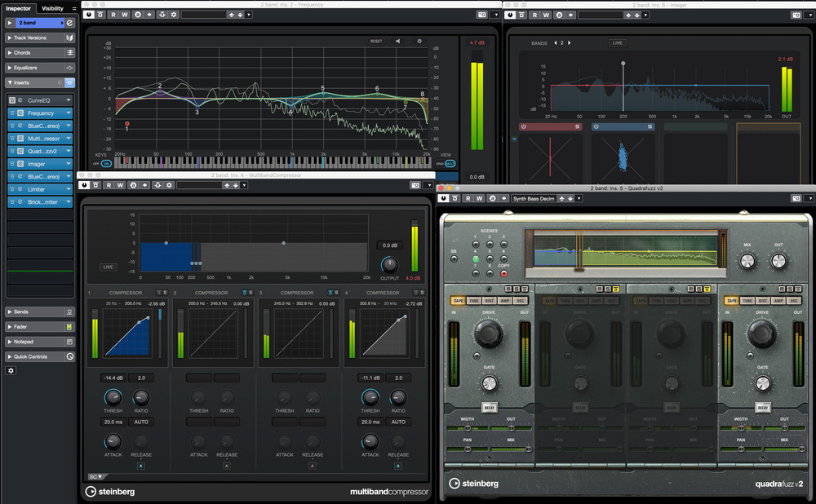Image resolution: width=816 pixels, height=504 pixels.
Task: Open Quadrafuzz preset 'Synth Bass Decim' field
Action: [x=534, y=199]
